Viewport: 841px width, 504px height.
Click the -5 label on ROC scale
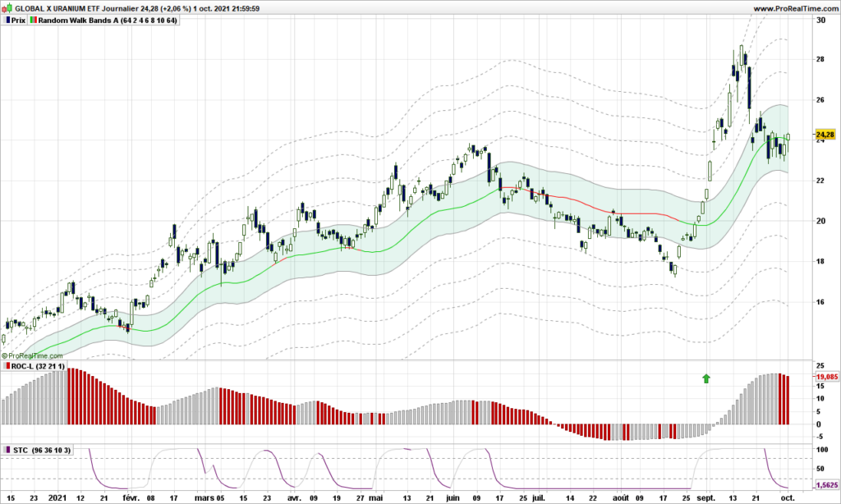(x=819, y=437)
